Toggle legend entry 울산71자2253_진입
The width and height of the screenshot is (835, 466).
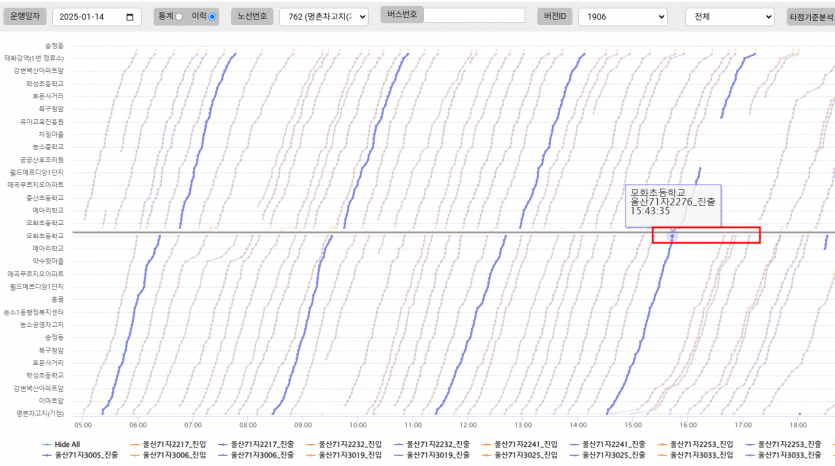coord(694,443)
